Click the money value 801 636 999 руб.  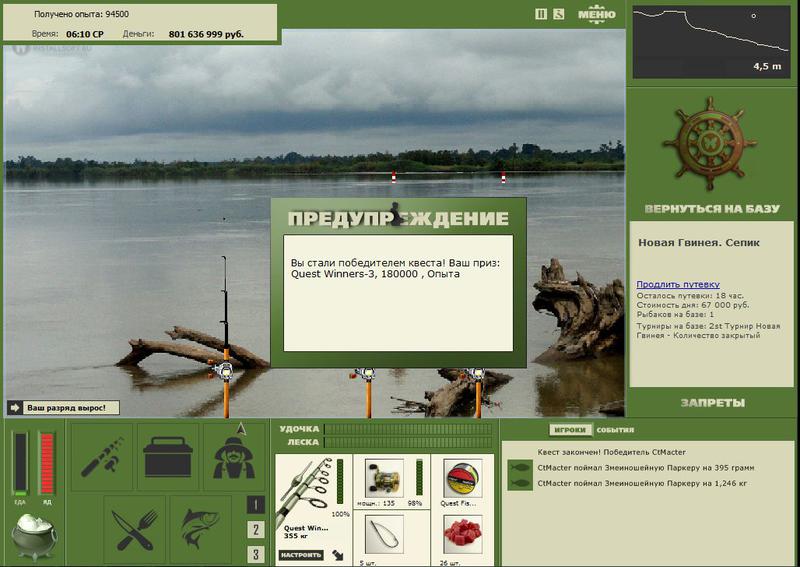tap(206, 34)
